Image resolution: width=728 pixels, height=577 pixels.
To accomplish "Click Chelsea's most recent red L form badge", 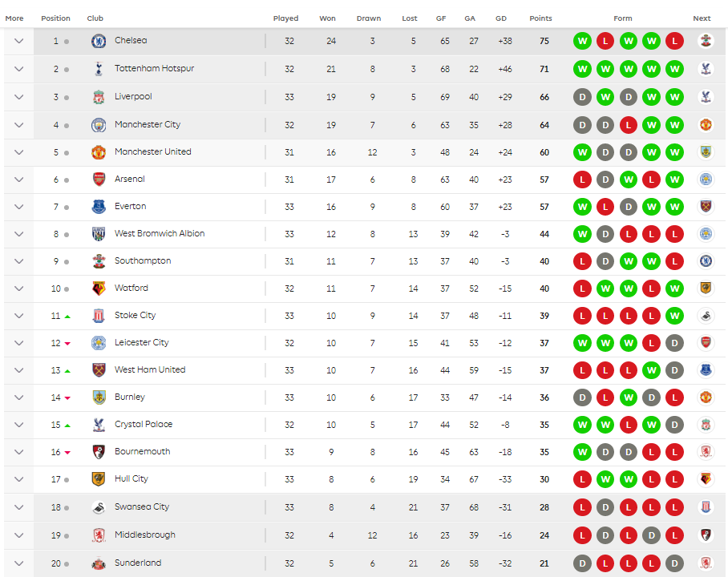I will [674, 41].
